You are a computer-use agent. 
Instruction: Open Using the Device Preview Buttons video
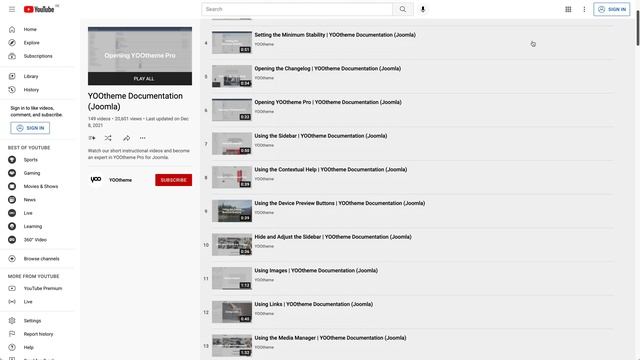coord(340,203)
